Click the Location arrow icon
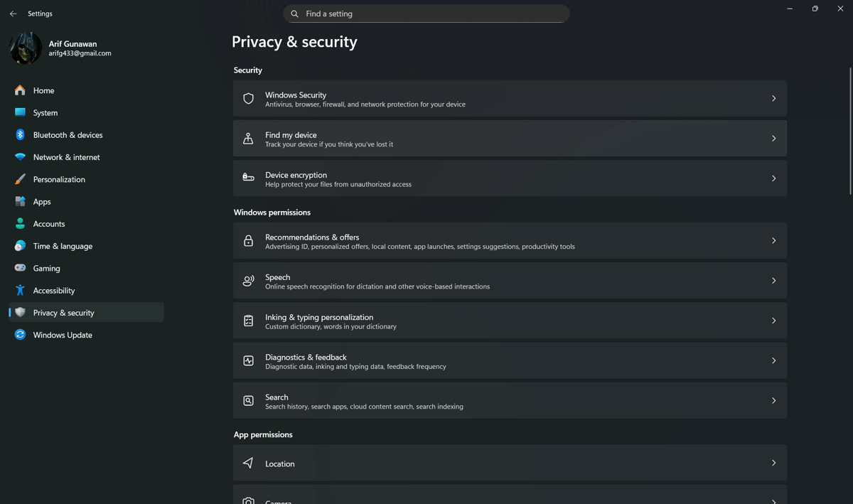Screen dimensions: 853x504 (x=248, y=463)
